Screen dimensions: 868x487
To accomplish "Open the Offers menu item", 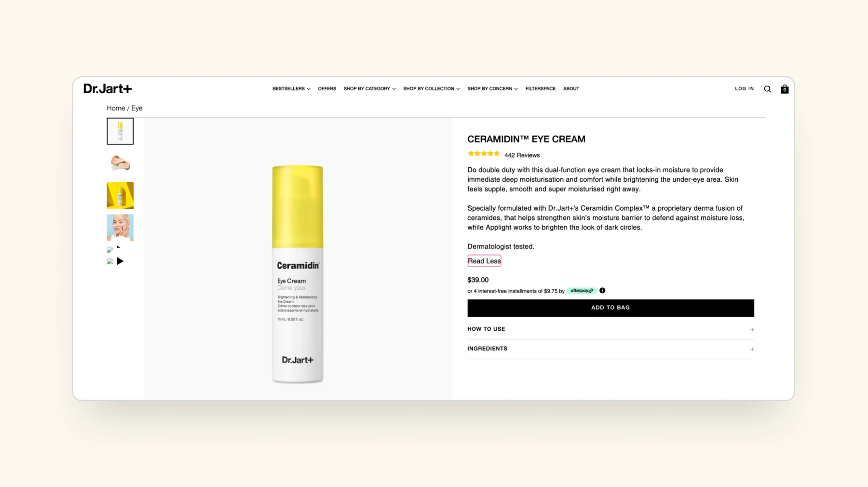I will point(327,89).
